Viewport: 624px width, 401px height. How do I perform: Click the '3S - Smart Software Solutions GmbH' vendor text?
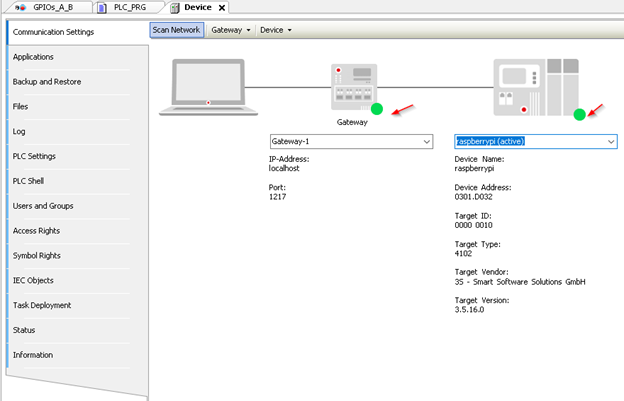tap(520, 282)
